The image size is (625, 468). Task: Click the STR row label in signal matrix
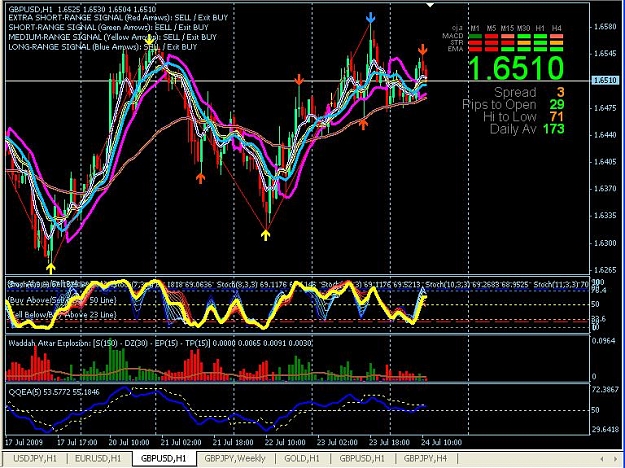pyautogui.click(x=457, y=42)
